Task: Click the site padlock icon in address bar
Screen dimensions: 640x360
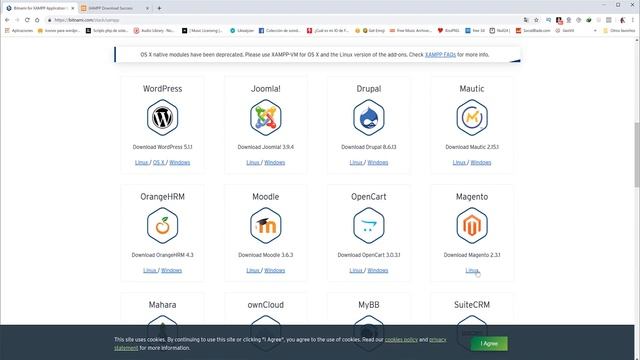Action: click(49, 20)
